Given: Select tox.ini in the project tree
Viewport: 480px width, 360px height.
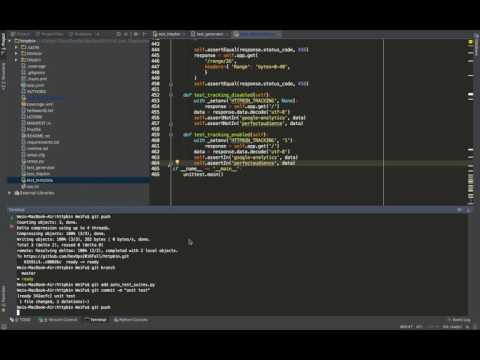Looking at the screenshot, I should coord(30,187).
